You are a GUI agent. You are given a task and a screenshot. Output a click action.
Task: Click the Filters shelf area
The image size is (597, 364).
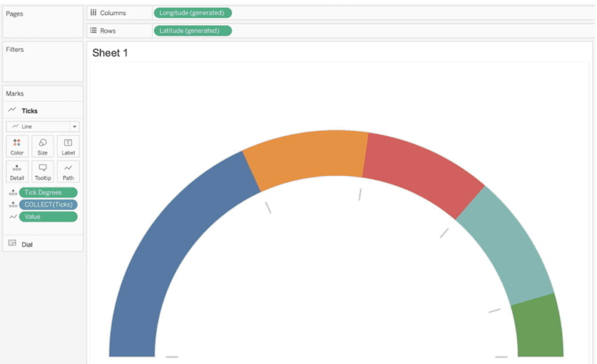(43, 64)
